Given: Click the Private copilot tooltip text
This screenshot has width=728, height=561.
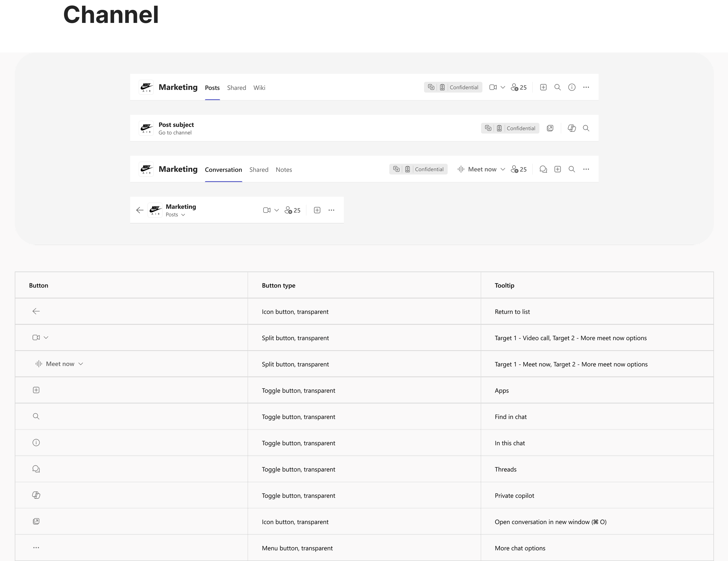Looking at the screenshot, I should pos(514,496).
